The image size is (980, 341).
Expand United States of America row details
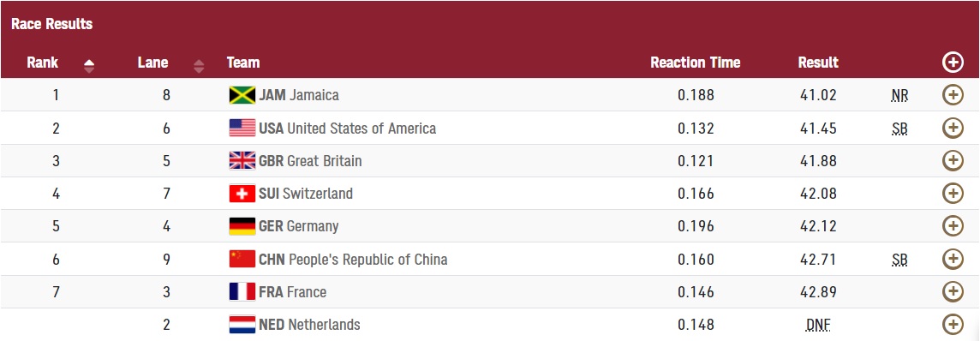point(952,128)
